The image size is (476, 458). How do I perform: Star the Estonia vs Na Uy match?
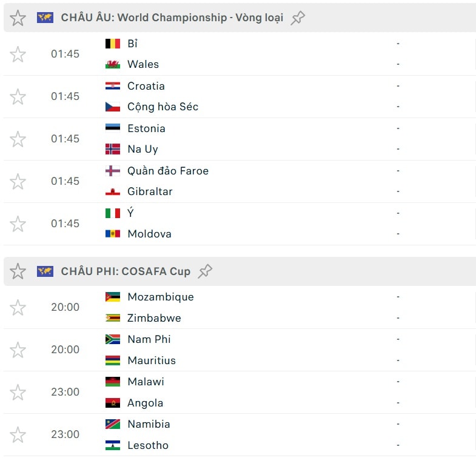[18, 139]
